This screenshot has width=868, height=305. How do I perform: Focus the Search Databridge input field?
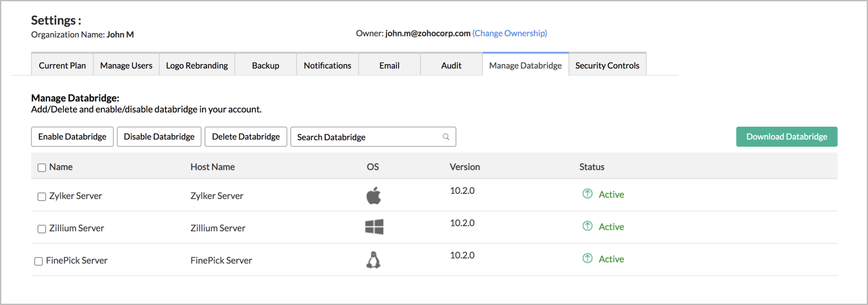tap(365, 137)
